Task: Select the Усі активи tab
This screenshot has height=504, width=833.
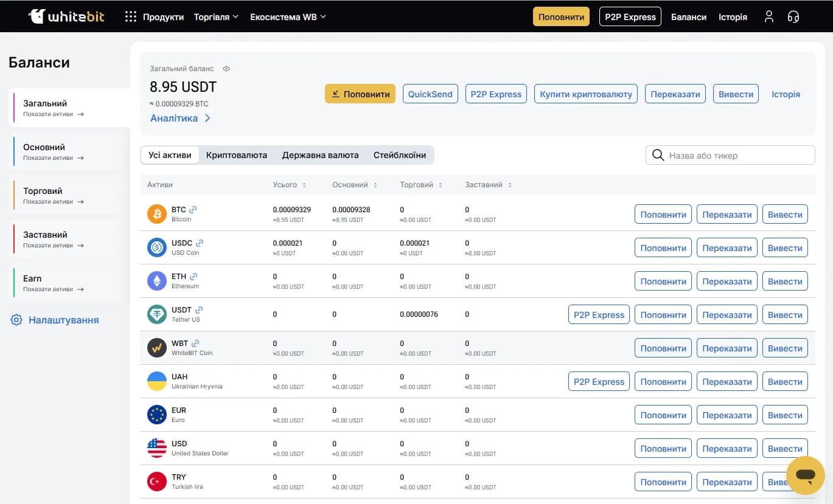Action: pos(170,155)
